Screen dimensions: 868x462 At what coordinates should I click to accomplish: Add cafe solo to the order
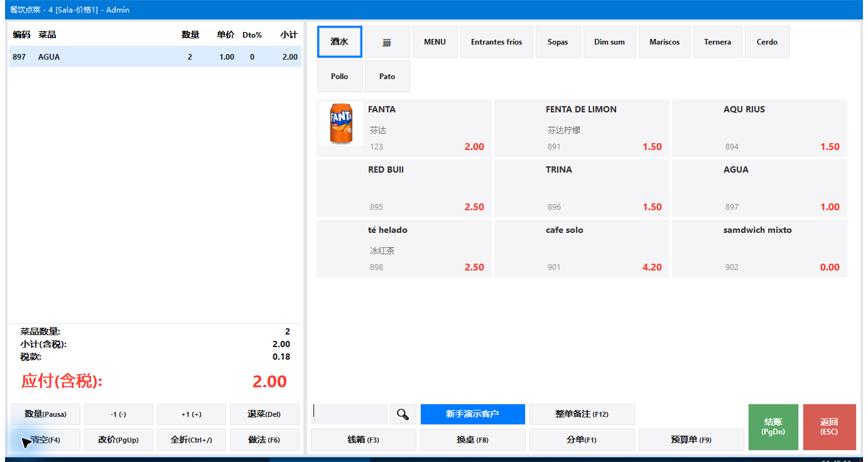[582, 249]
